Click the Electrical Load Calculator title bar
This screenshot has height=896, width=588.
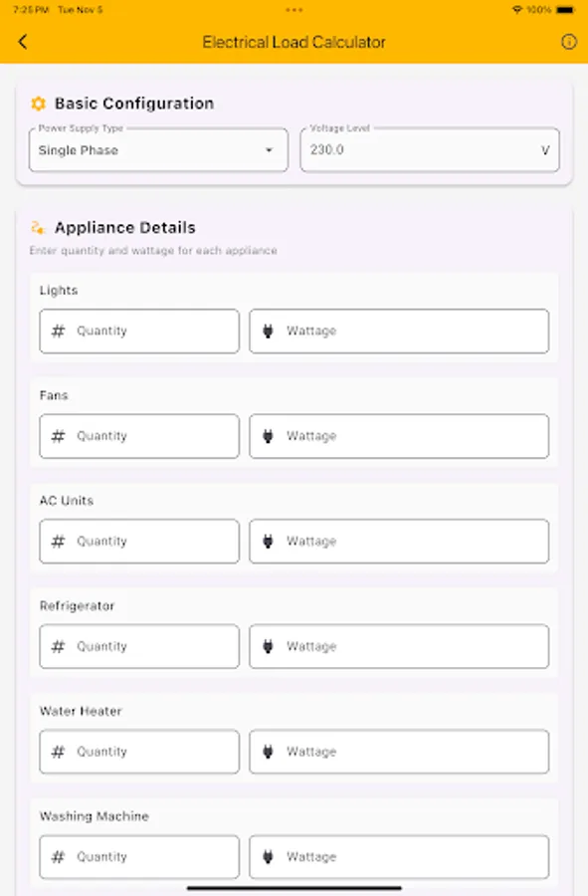click(294, 42)
